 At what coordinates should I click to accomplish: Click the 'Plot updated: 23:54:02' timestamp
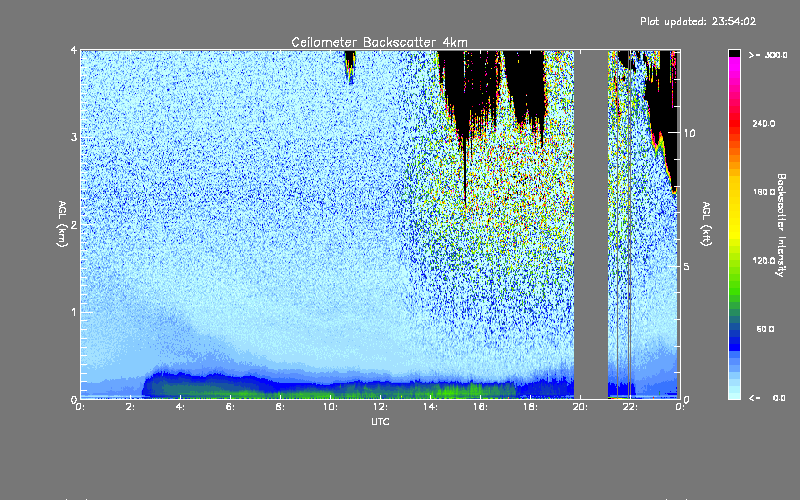coord(698,21)
